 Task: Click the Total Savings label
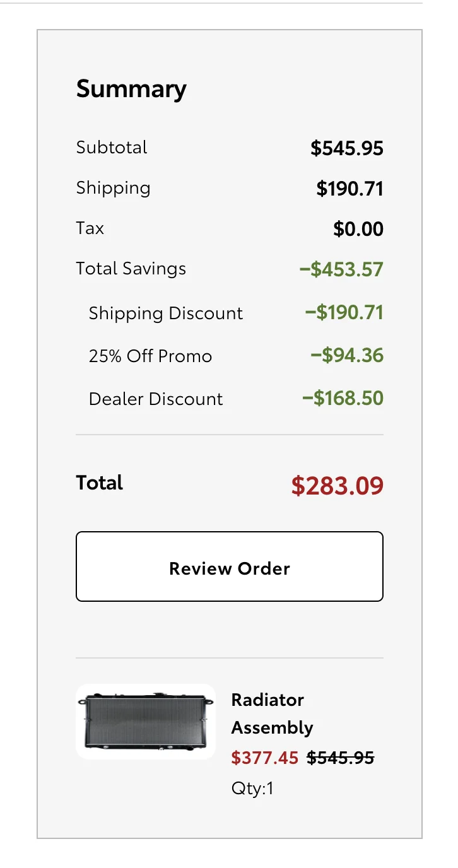(x=131, y=269)
